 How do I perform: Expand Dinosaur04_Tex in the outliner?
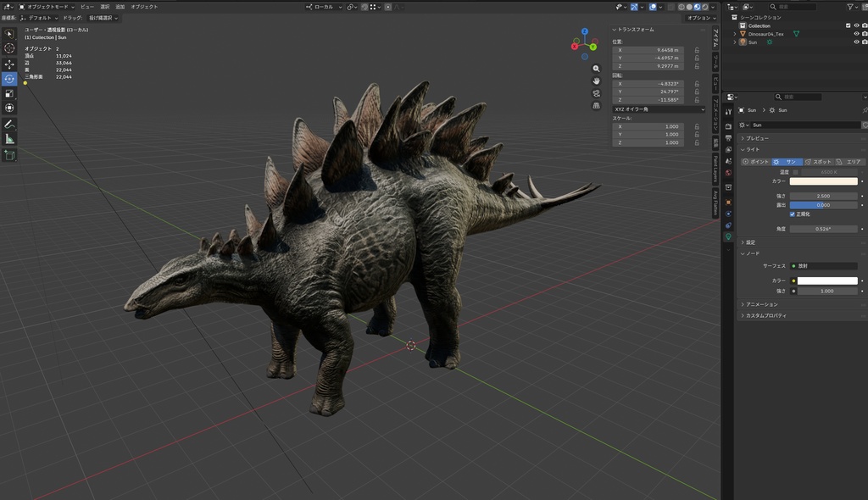point(734,34)
